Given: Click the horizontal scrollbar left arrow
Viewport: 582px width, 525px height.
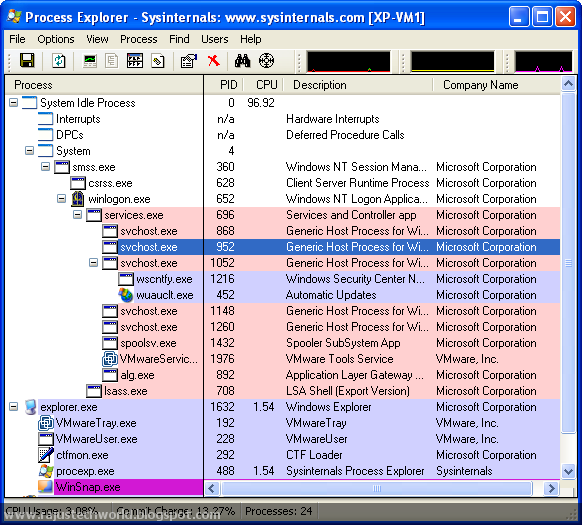Looking at the screenshot, I should coord(212,488).
